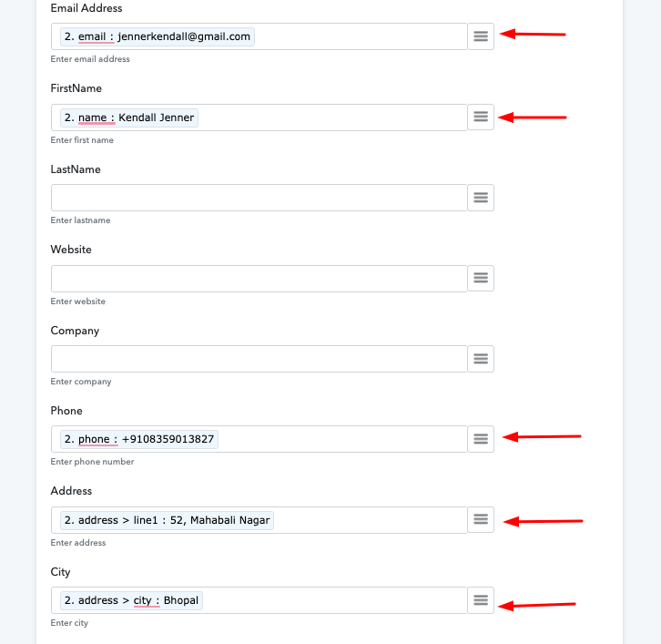Select the mapped name Kendall Jenner tag
This screenshot has width=661, height=644.
tap(129, 118)
